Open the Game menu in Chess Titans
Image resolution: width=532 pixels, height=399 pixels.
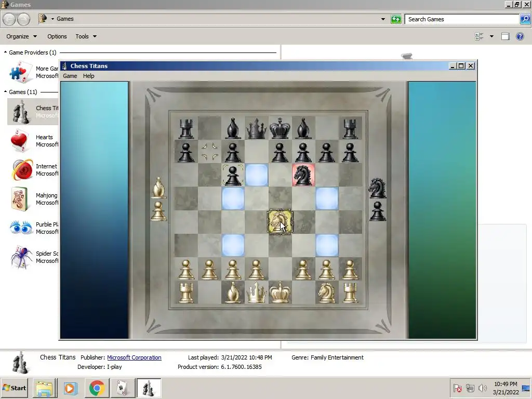pos(70,76)
